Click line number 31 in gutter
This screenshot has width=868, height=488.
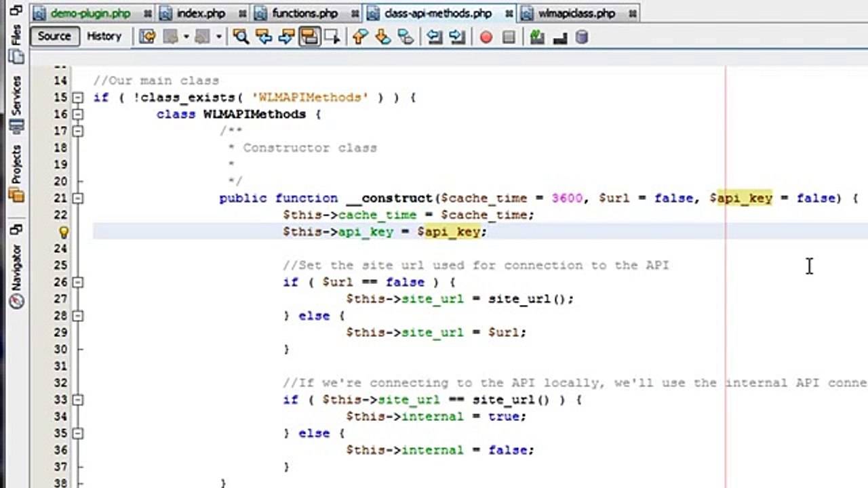[60, 366]
